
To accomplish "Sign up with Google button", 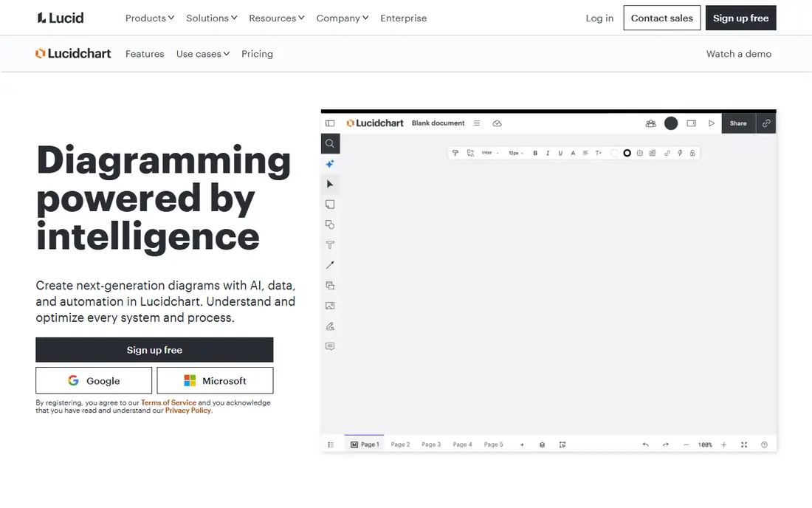I will pos(94,380).
